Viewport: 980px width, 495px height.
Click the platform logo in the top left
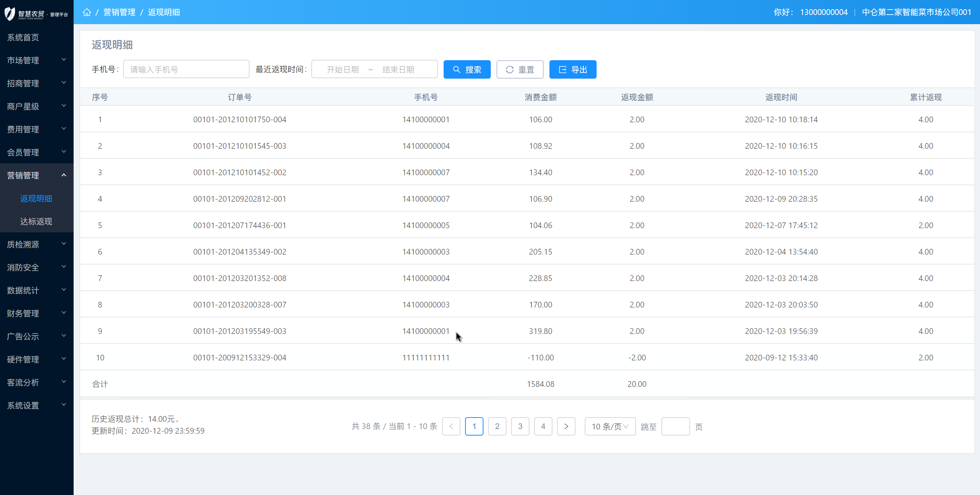point(36,14)
